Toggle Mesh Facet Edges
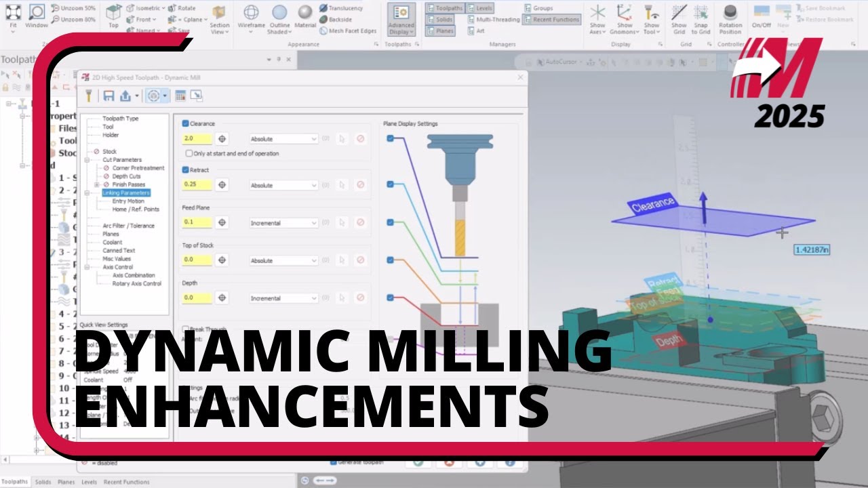868x488 pixels. [x=348, y=30]
